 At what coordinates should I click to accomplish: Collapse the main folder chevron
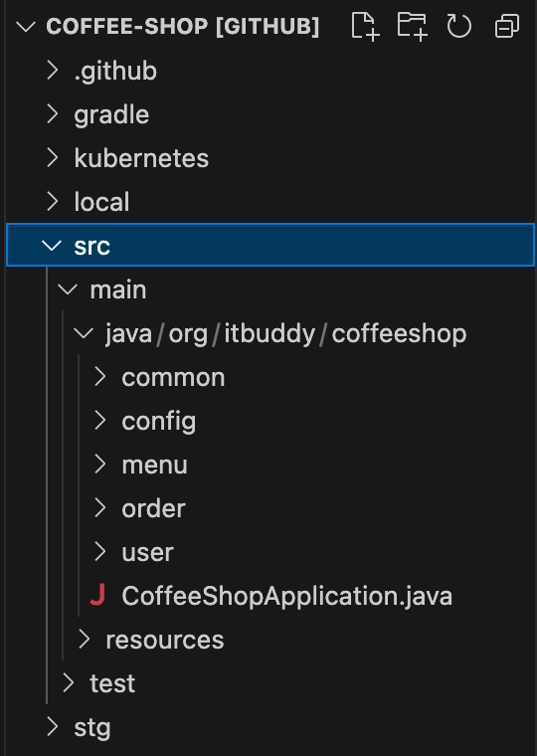(x=68, y=289)
